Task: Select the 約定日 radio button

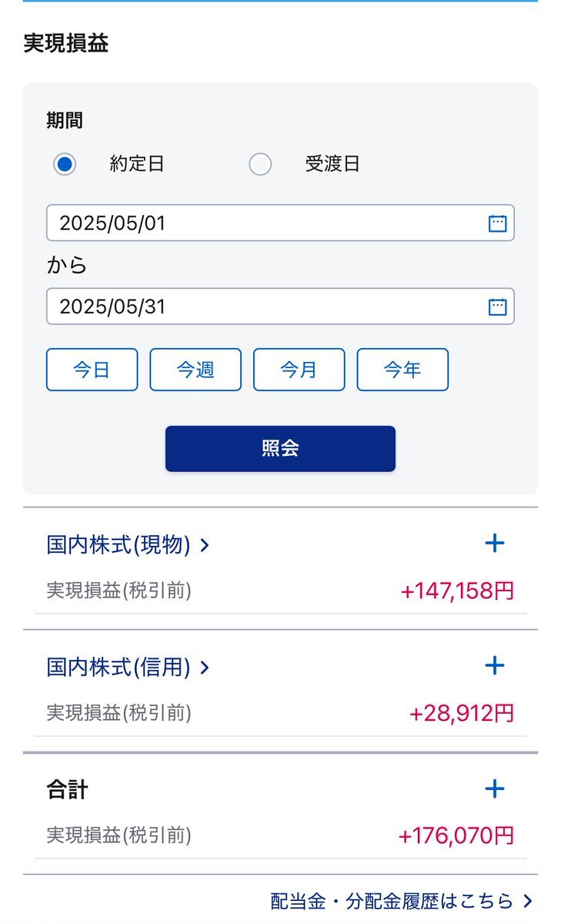Action: pyautogui.click(x=65, y=164)
